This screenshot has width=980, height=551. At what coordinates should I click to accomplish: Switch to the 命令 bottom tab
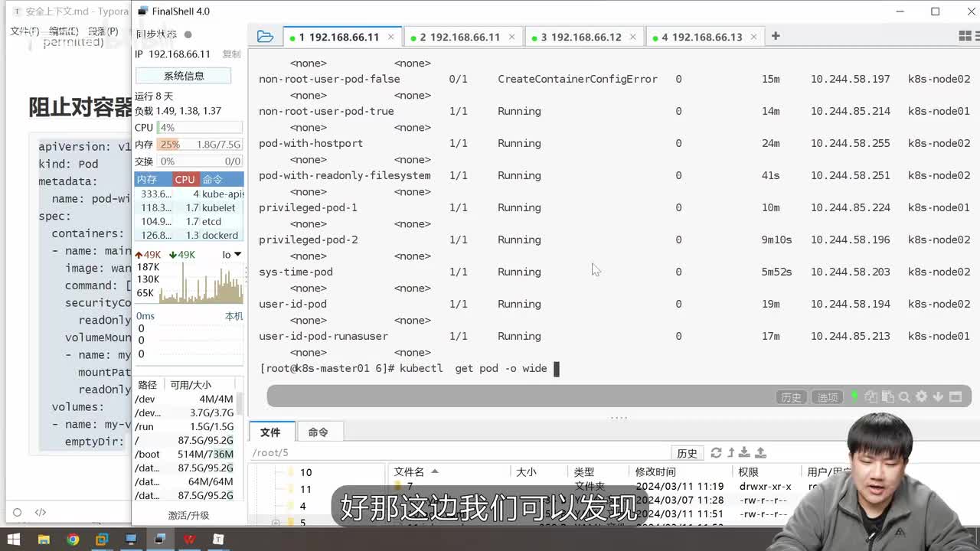pyautogui.click(x=318, y=432)
